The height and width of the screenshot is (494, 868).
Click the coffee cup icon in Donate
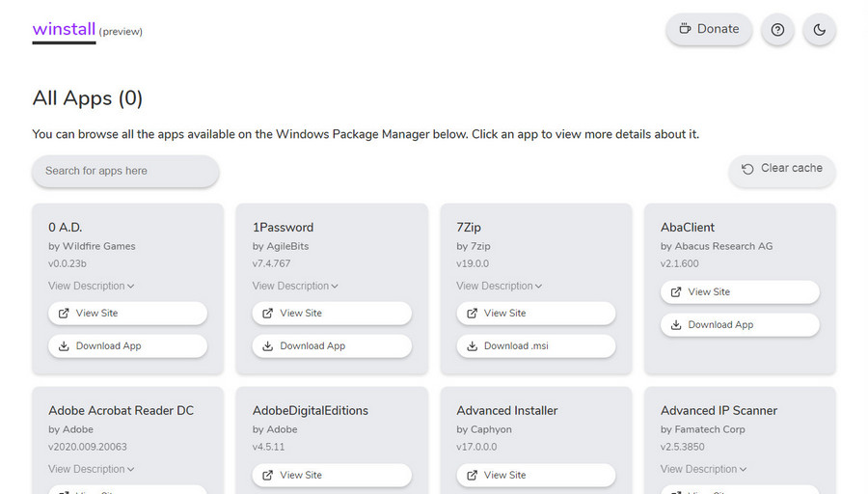686,29
